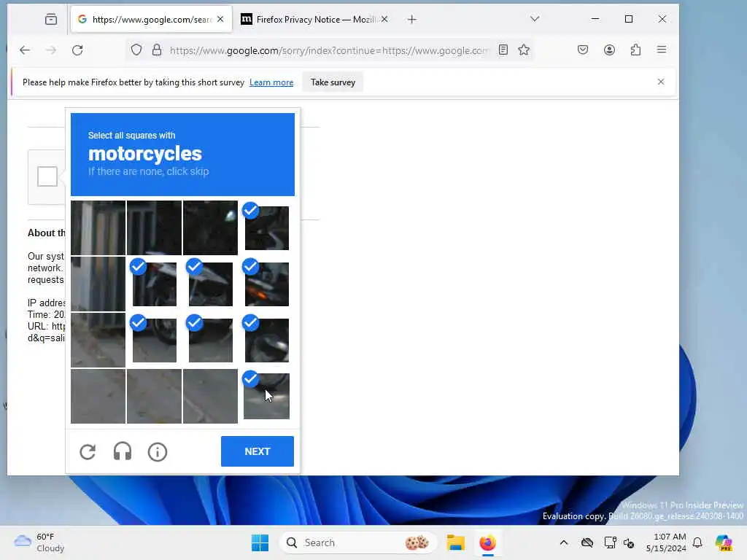Open Windows Start menu
Image resolution: width=747 pixels, height=560 pixels.
tap(260, 542)
